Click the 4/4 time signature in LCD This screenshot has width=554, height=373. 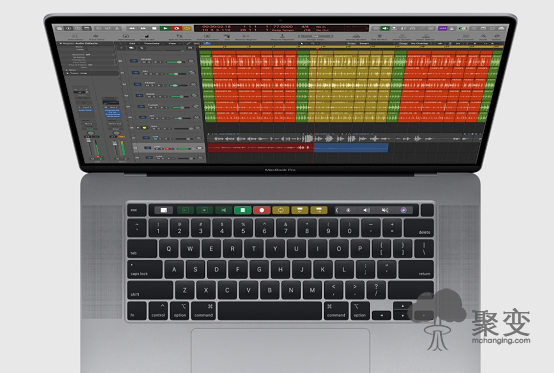[306, 27]
